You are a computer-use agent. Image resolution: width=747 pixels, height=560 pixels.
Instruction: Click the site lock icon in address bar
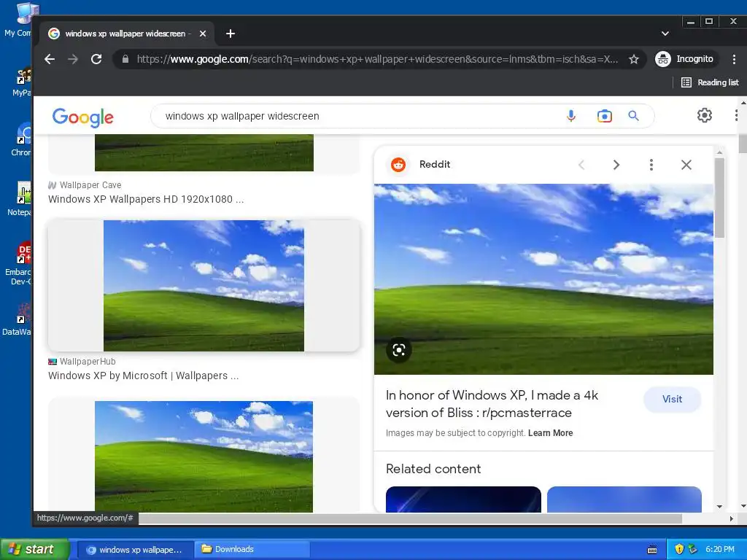[x=125, y=59]
